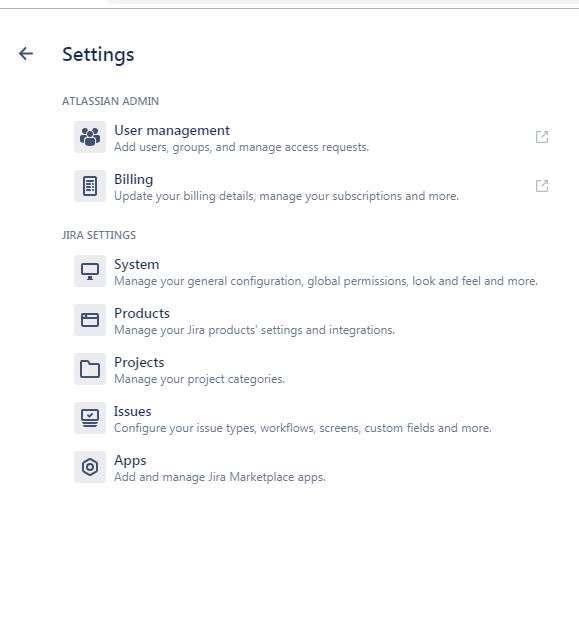Click the Products window icon
This screenshot has width=579, height=640.
(x=90, y=320)
